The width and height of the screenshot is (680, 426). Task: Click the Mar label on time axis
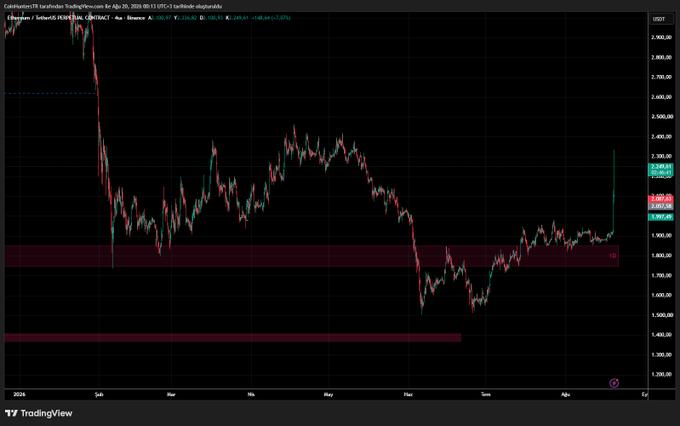click(171, 394)
